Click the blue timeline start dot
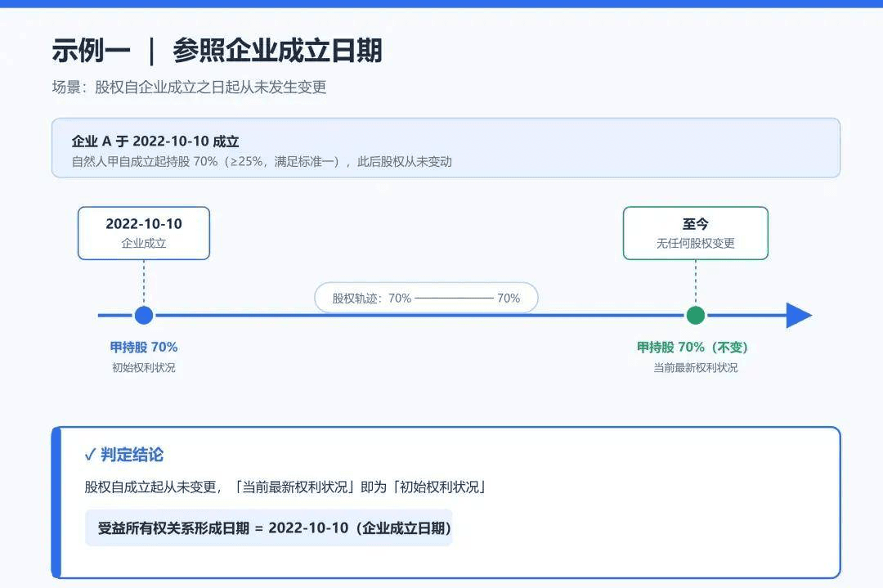The height and width of the screenshot is (588, 883). click(144, 316)
